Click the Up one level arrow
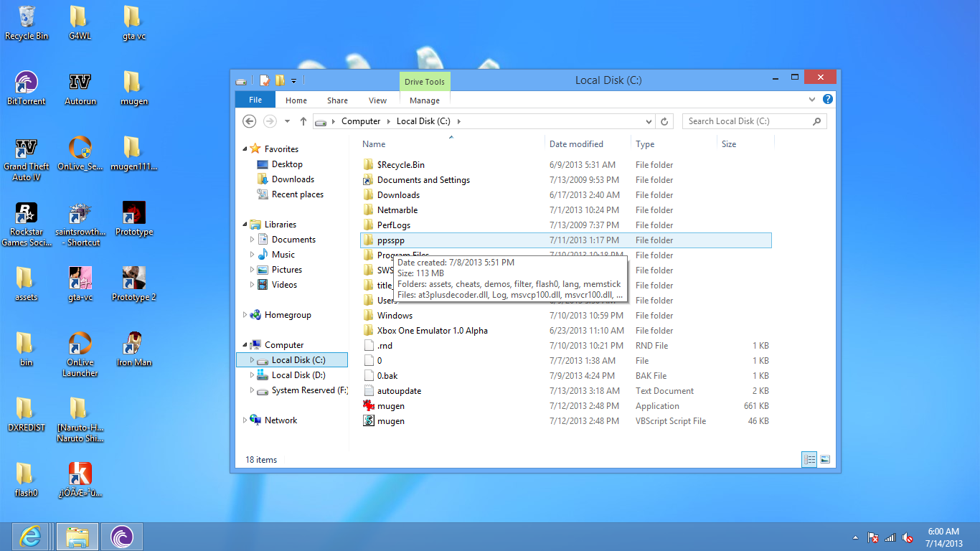Viewport: 980px width, 551px height. tap(303, 121)
